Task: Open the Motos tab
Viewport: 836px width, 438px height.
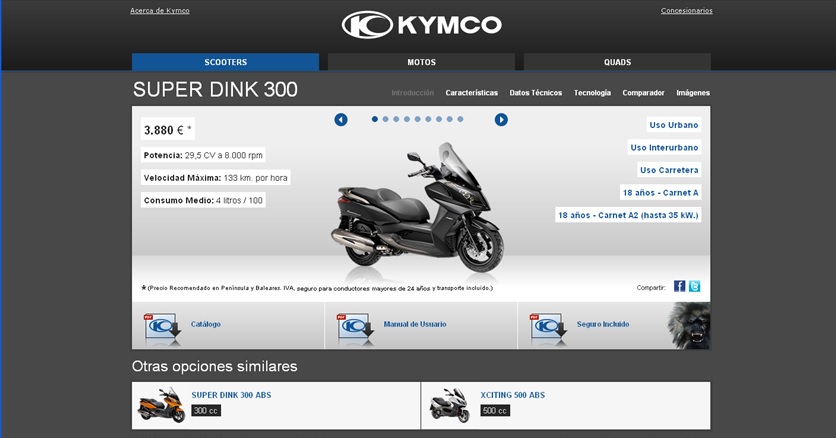Action: [x=421, y=62]
